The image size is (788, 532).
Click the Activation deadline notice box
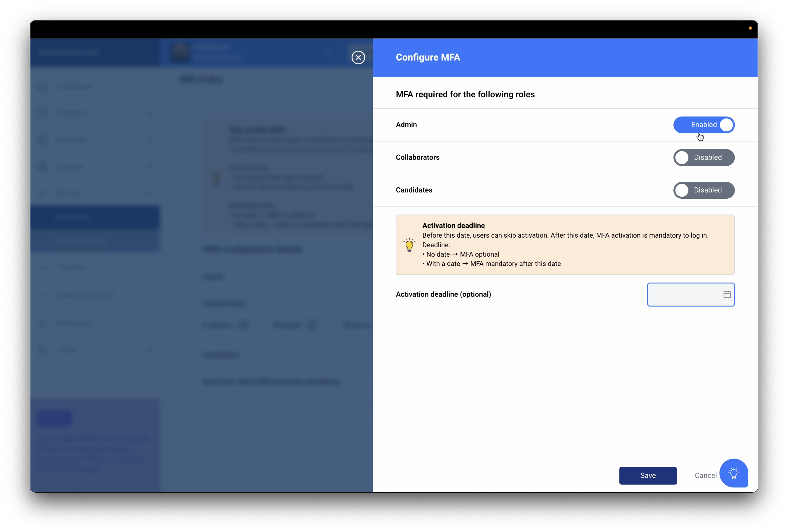[x=565, y=245]
